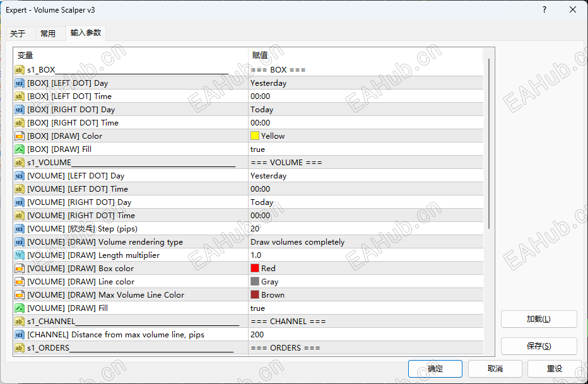Select the '[VOLUME] [DRAW] Volume rendering type' label
This screenshot has width=588, height=384.
[x=105, y=242]
